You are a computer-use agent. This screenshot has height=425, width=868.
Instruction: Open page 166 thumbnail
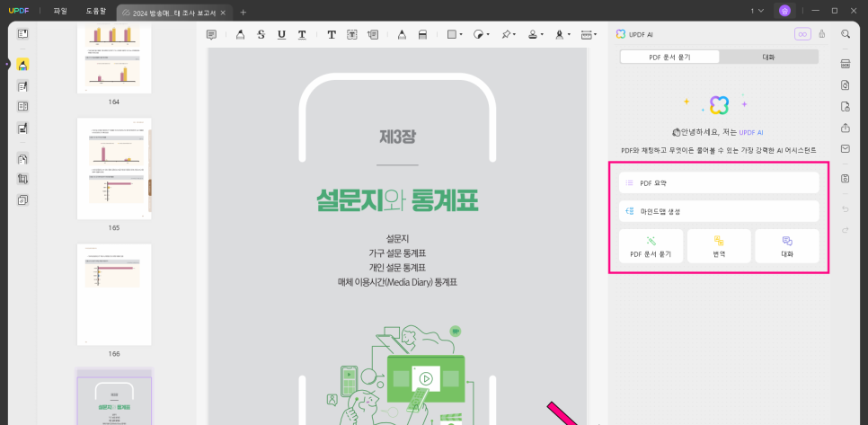(114, 295)
